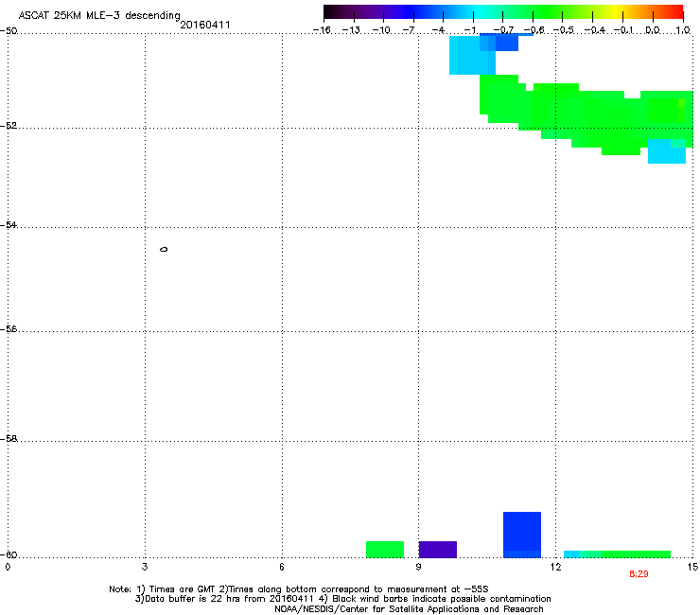The width and height of the screenshot is (700, 615).
Task: Click the purple data block at the bottom
Action: tap(437, 550)
